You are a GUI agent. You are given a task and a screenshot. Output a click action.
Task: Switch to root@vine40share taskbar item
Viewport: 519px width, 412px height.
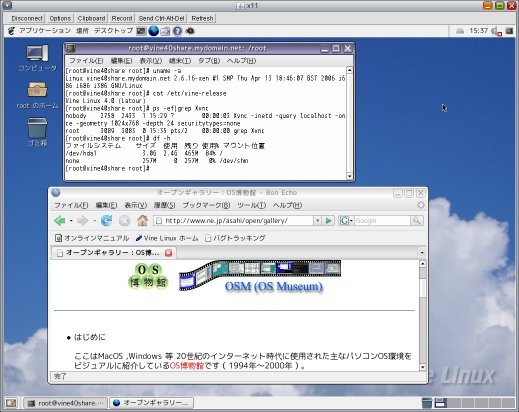tap(65, 403)
